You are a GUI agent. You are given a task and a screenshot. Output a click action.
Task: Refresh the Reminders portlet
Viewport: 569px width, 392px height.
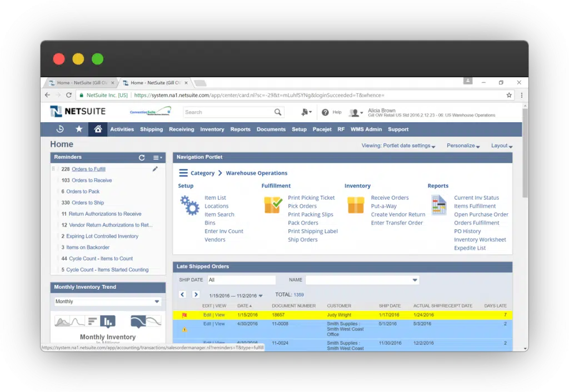pyautogui.click(x=142, y=157)
